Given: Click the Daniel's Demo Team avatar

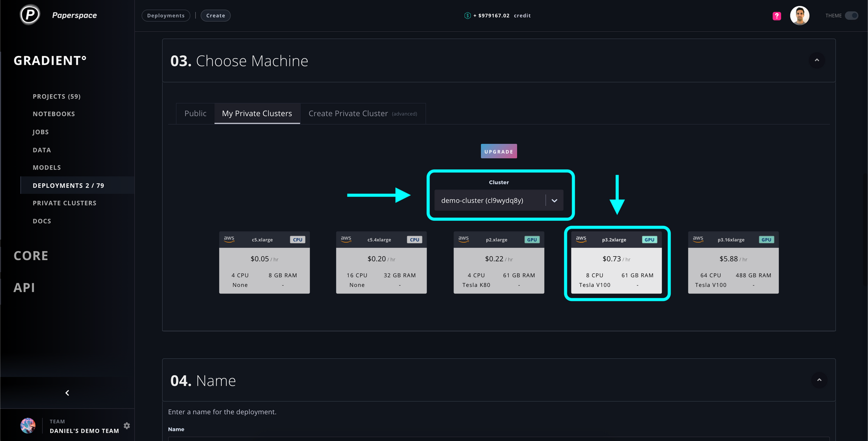Looking at the screenshot, I should pos(28,426).
